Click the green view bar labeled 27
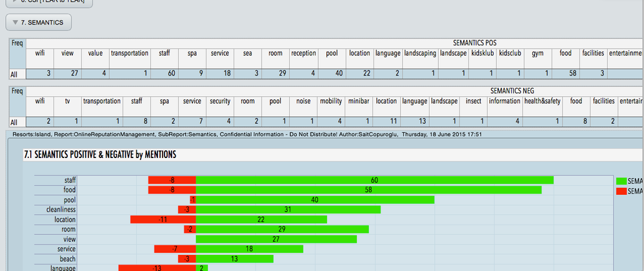Screen dimensions: 644x271 tap(276, 239)
